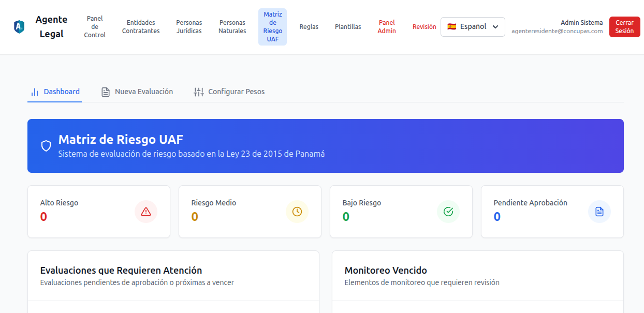
Task: Click the sliders icon next to Configurar Pesos
Action: tap(198, 91)
